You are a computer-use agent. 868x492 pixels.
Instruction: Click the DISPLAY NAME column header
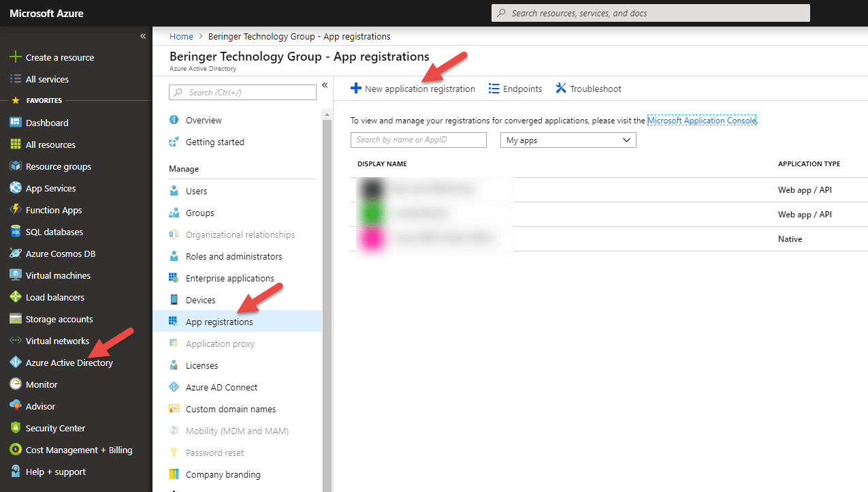click(x=382, y=164)
